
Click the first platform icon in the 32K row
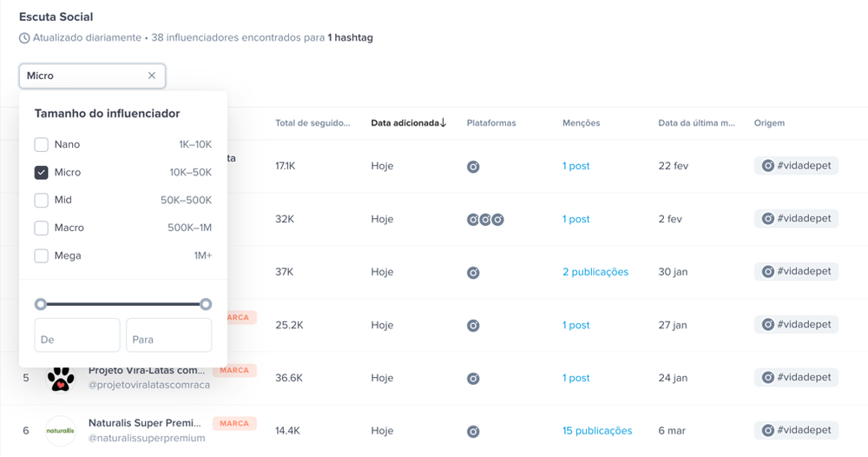point(473,219)
